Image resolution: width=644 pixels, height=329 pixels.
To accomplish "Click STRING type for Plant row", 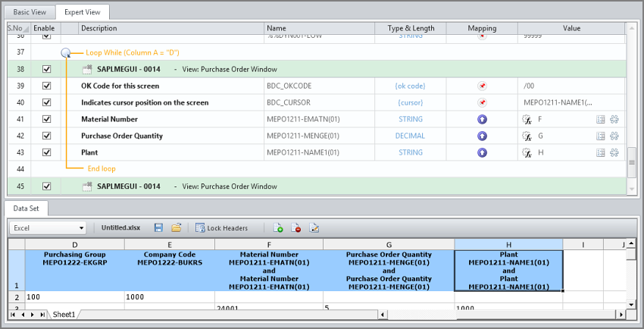I will click(411, 152).
